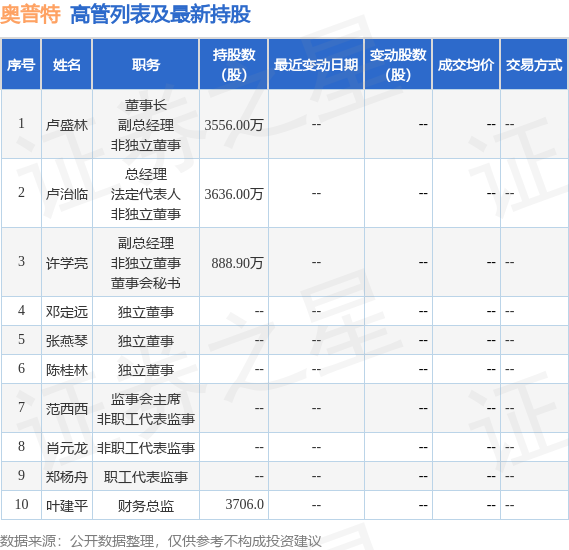This screenshot has height=550, width=569.
Task: Select 许学亮 in the name column
Action: [x=67, y=263]
